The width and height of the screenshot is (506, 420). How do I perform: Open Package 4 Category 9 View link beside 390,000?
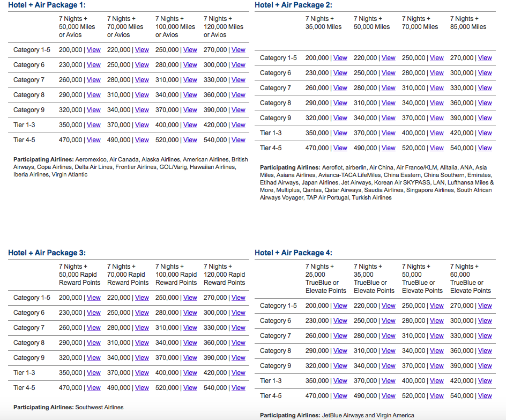coord(485,366)
